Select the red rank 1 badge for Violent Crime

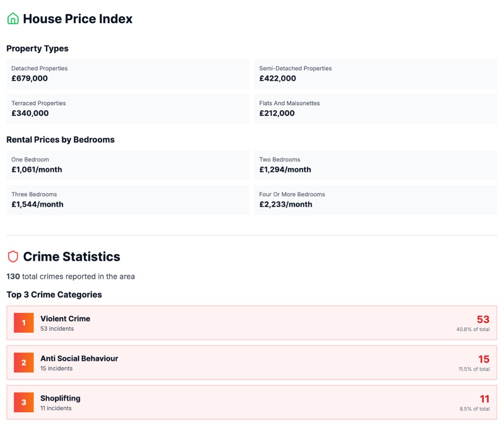point(24,323)
